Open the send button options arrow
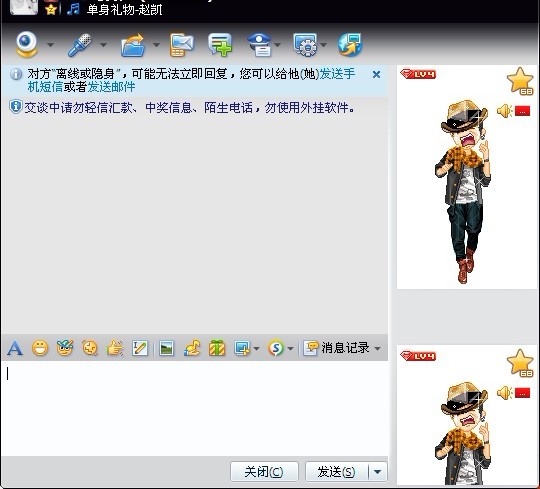Viewport: 540px width, 489px height. [x=378, y=471]
